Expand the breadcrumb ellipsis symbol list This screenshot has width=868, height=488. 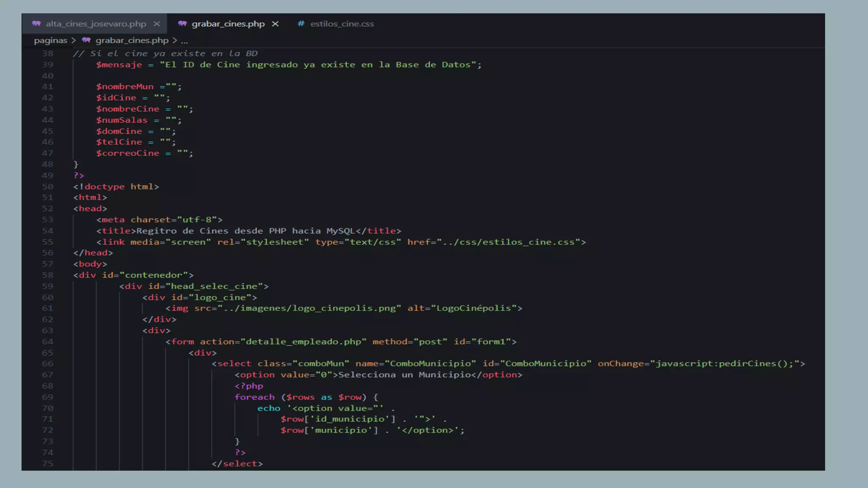click(184, 41)
